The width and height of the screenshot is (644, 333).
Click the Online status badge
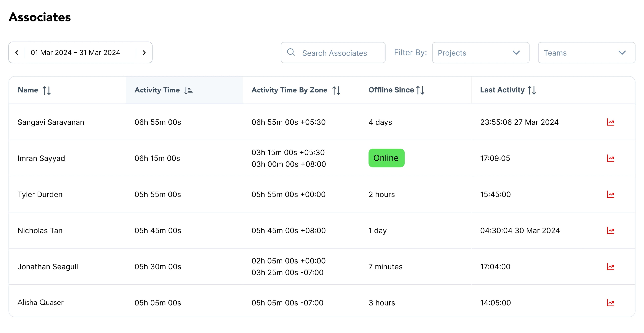click(x=386, y=158)
